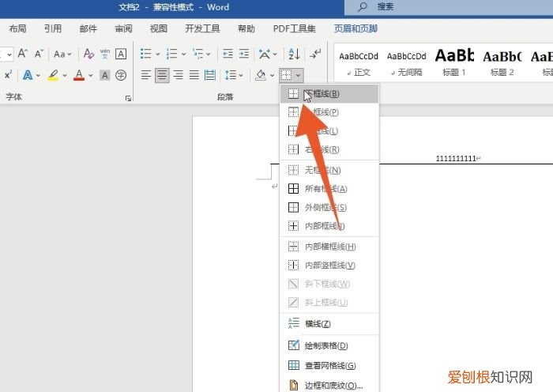Screen dimensions: 553x392
Task: Open the 帮助 tab
Action: tap(246, 28)
